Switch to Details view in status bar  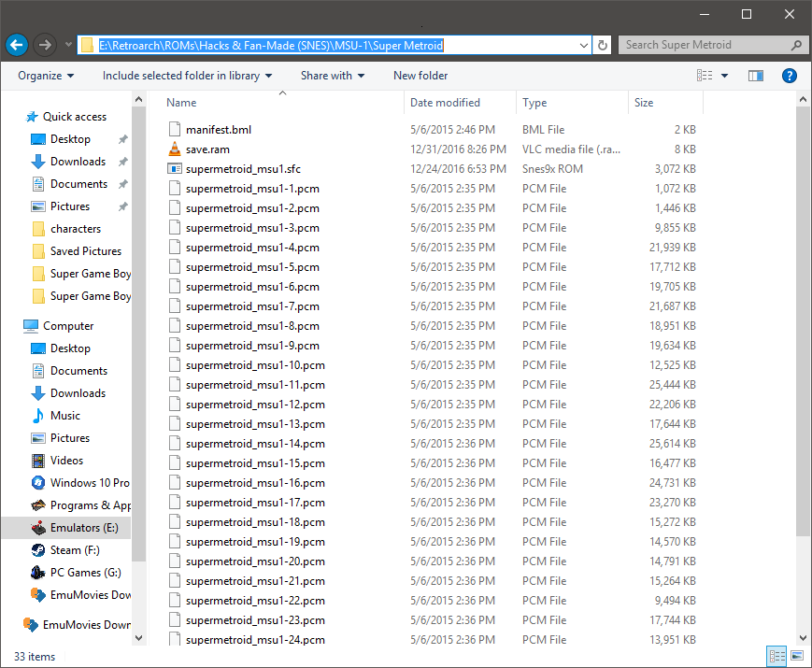click(x=776, y=656)
